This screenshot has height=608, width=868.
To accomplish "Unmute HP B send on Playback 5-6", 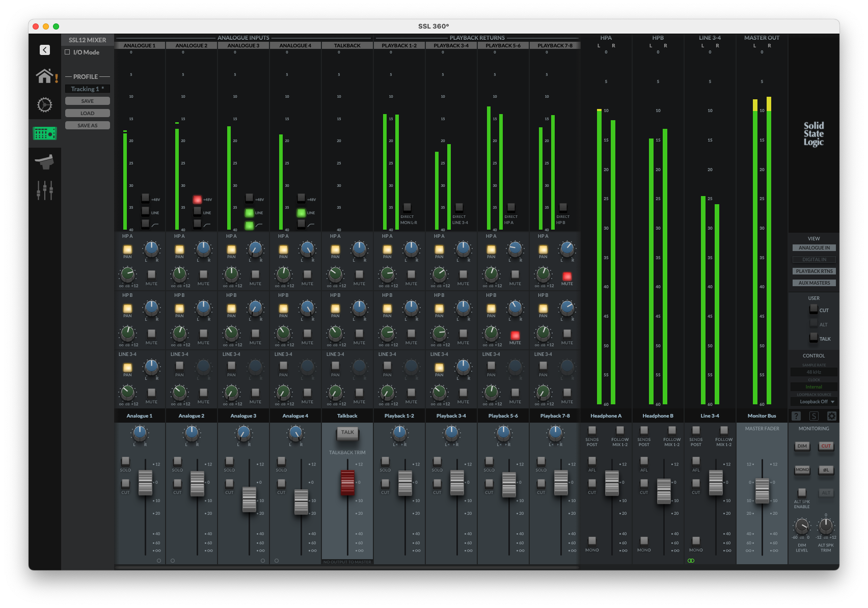I will point(515,335).
